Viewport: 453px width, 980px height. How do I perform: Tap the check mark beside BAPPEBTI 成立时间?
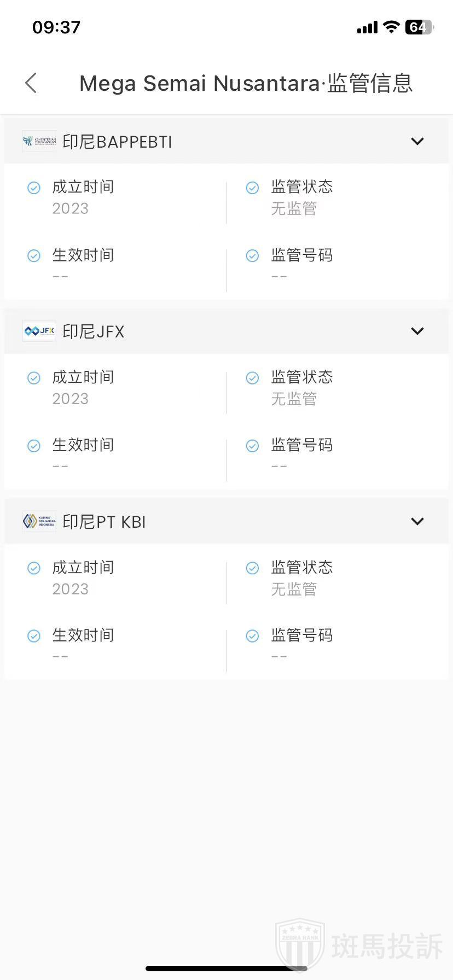[x=34, y=188]
